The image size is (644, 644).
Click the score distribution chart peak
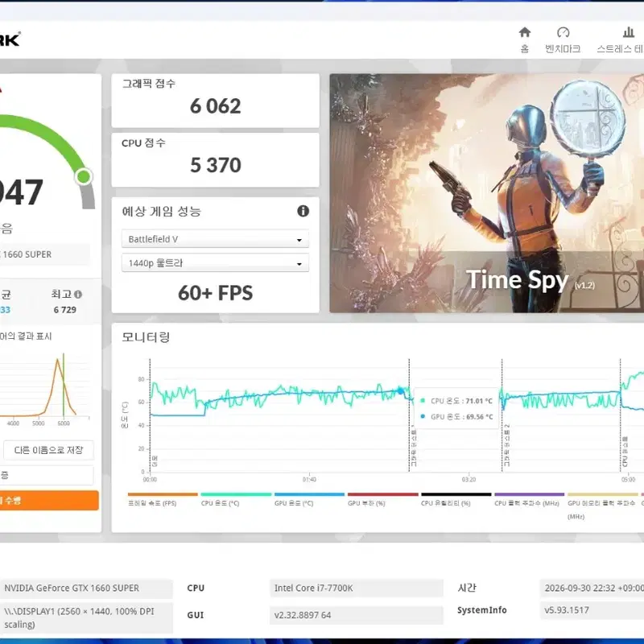(58, 361)
